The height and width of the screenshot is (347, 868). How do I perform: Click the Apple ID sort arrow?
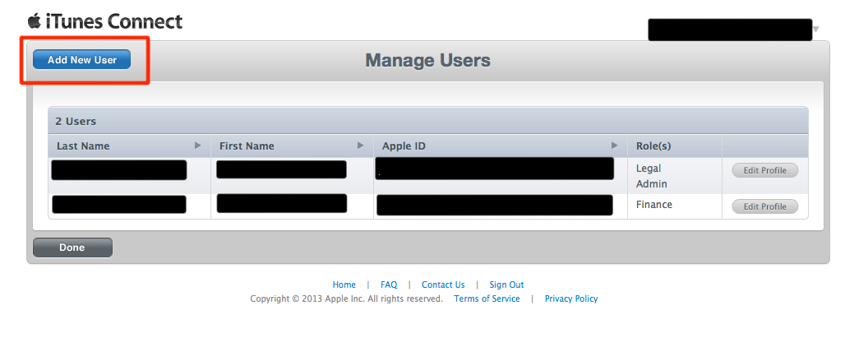click(614, 146)
